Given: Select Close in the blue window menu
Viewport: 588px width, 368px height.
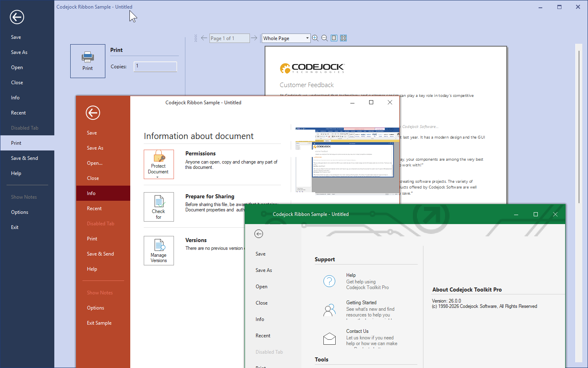Looking at the screenshot, I should click(27, 83).
